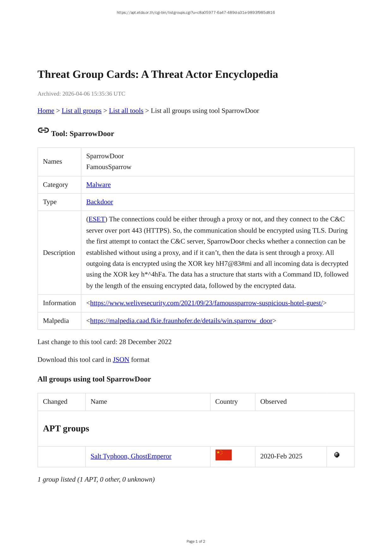Open the Malware category link
392x554 pixels.
98,185
